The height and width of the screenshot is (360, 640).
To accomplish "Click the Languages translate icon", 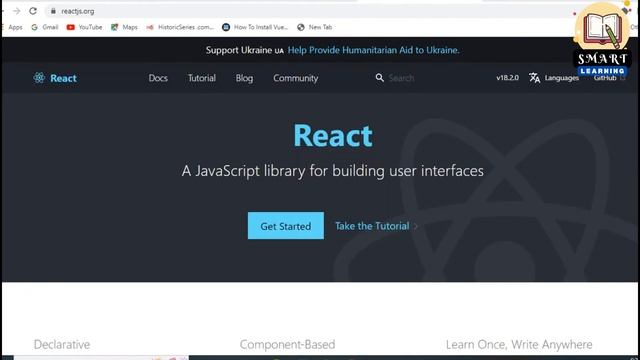I will tap(535, 78).
